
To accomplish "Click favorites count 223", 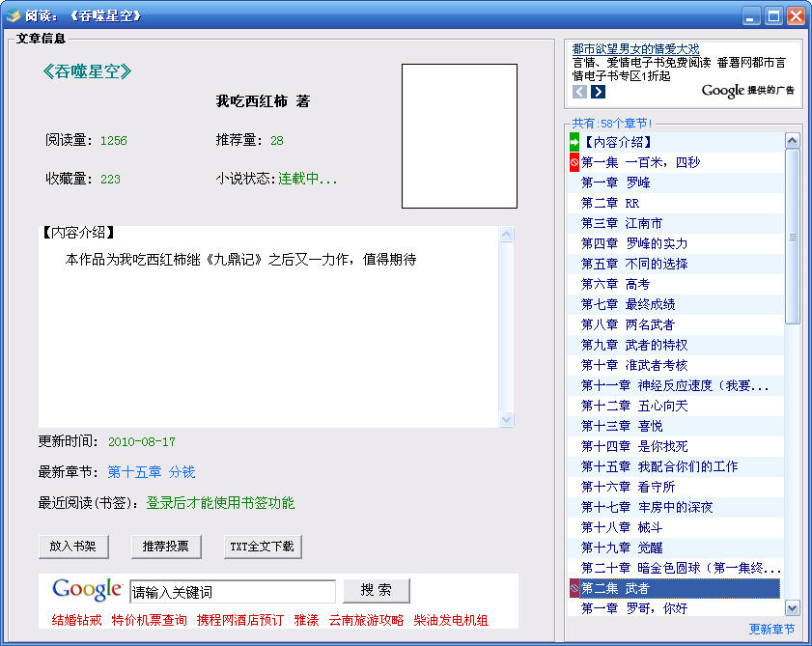I will pos(110,180).
